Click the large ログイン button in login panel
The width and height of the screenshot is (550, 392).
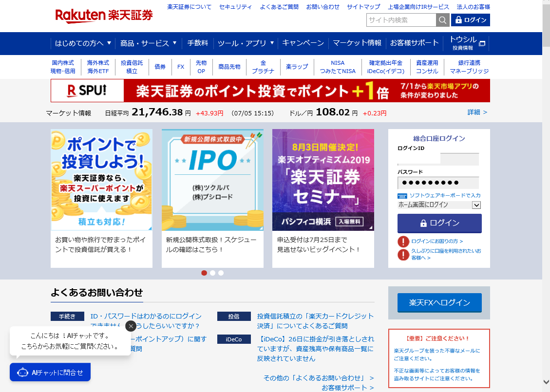[x=439, y=224]
